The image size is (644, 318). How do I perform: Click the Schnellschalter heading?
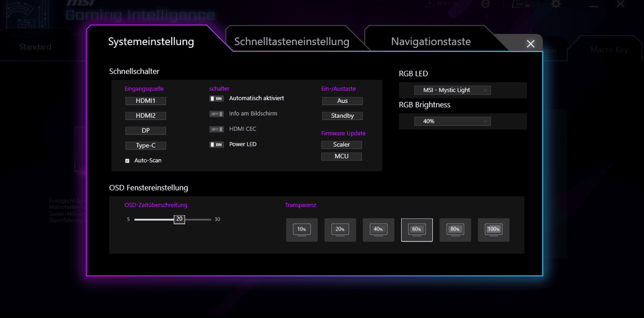click(134, 71)
